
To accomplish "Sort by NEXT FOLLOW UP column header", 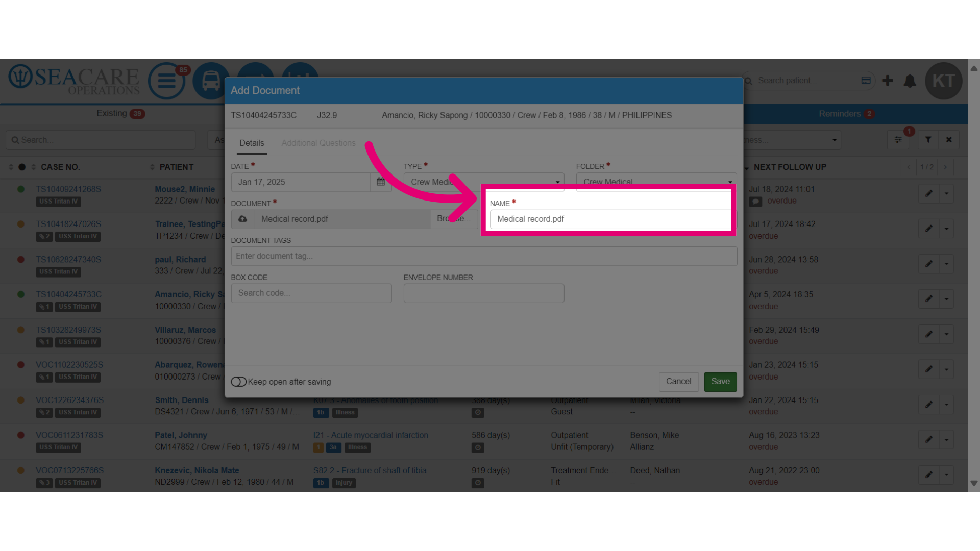I will click(790, 167).
